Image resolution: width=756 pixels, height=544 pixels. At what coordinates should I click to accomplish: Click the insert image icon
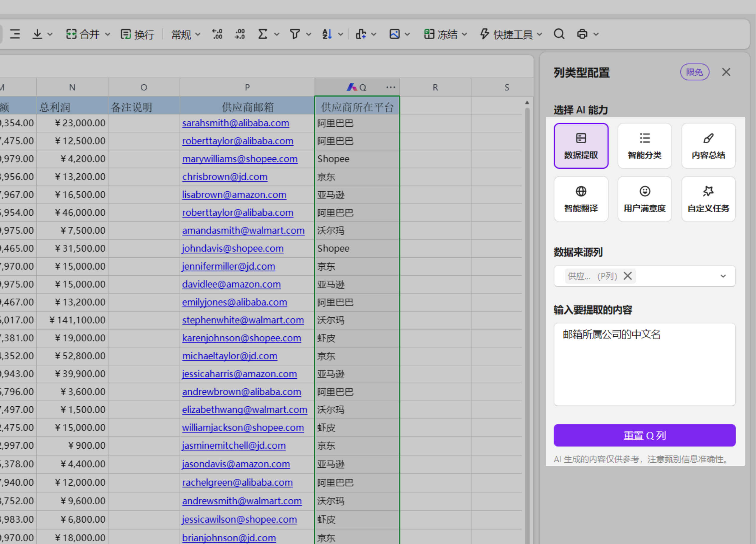[394, 34]
